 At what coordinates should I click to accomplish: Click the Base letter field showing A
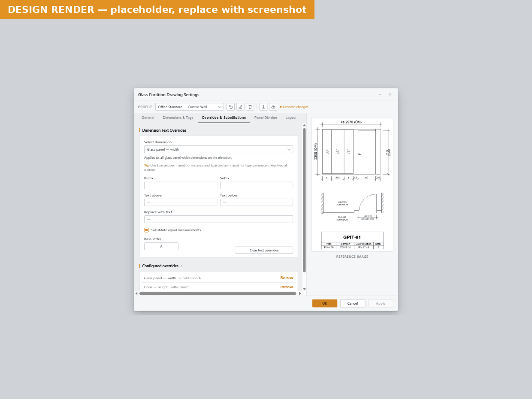click(x=161, y=246)
